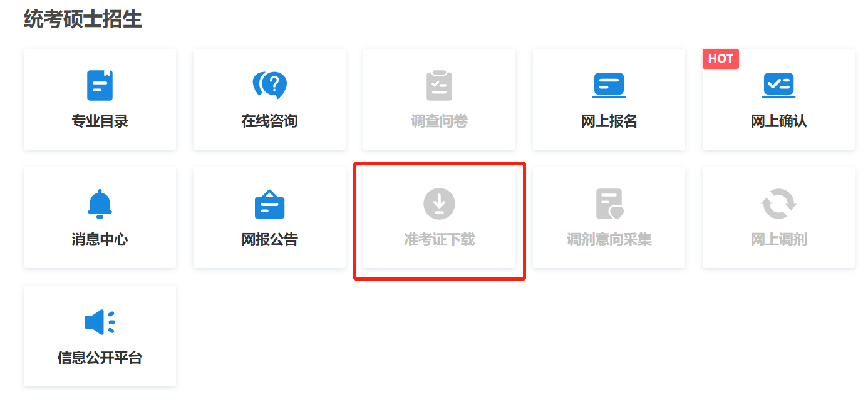Viewport: 868px width, 417px height.
Task: Open the 信息公开平台 label
Action: tap(100, 358)
